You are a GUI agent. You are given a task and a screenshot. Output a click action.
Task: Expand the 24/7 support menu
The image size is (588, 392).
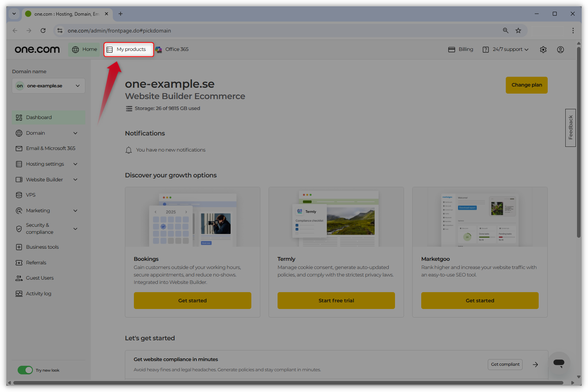click(505, 49)
